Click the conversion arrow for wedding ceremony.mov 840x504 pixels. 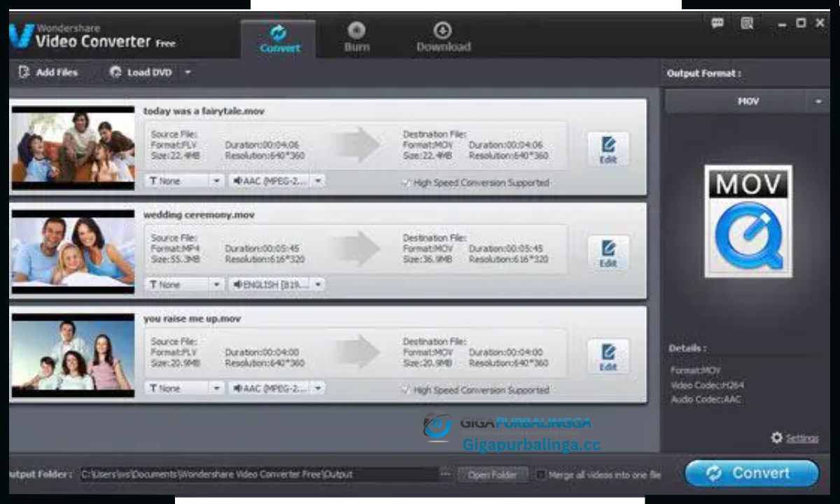click(x=355, y=248)
